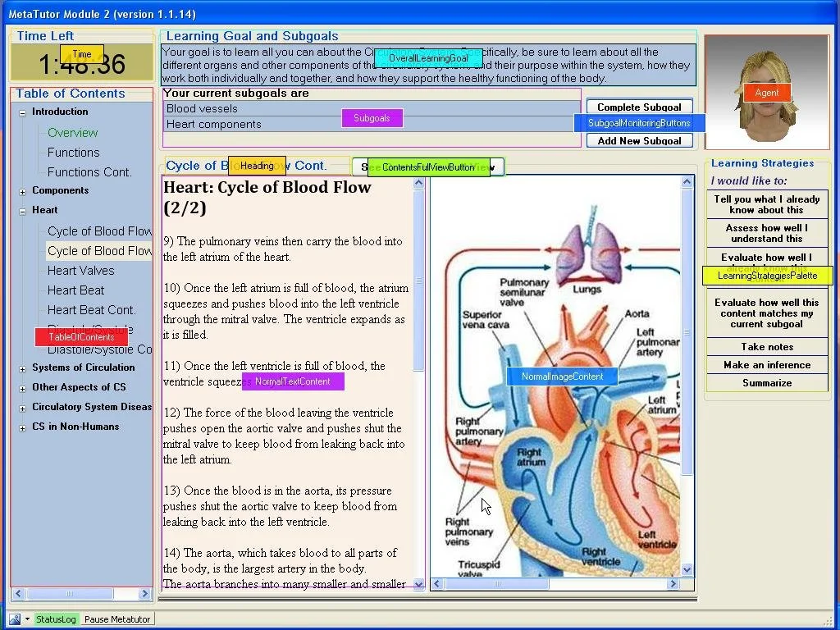This screenshot has width=840, height=630.
Task: Click the image icon beside StatusLog
Action: [x=15, y=619]
